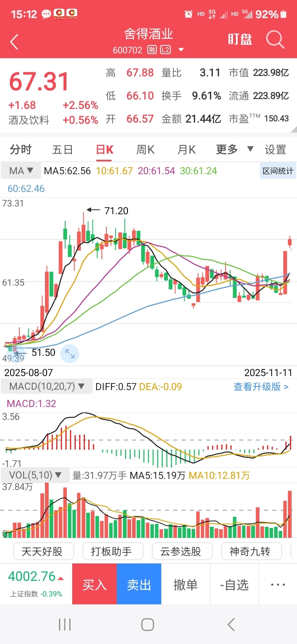Tap the Android recent apps icon
The width and height of the screenshot is (297, 644).
coord(65,624)
